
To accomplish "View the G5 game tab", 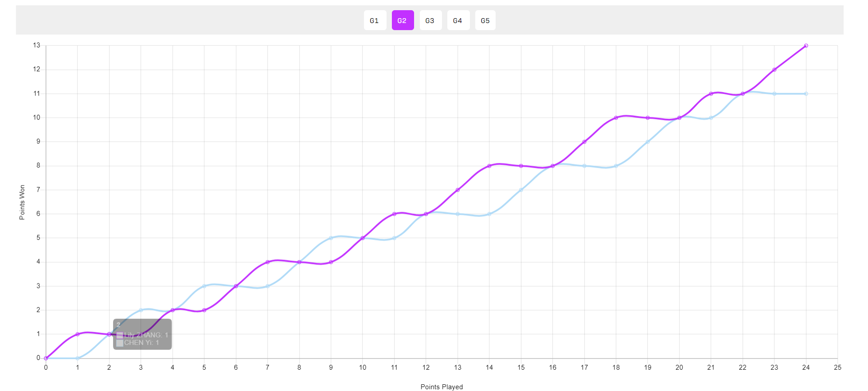I will point(485,20).
